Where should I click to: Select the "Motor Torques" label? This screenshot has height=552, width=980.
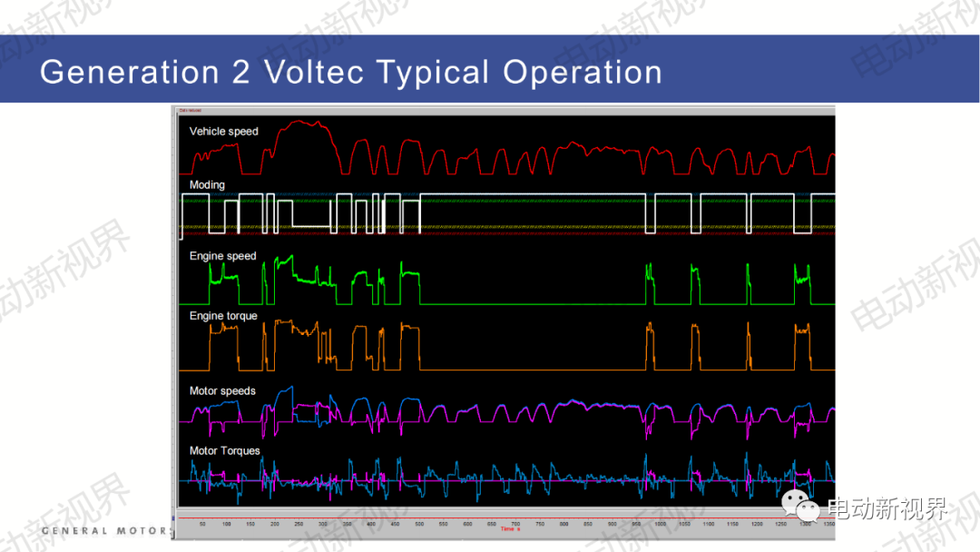224,450
